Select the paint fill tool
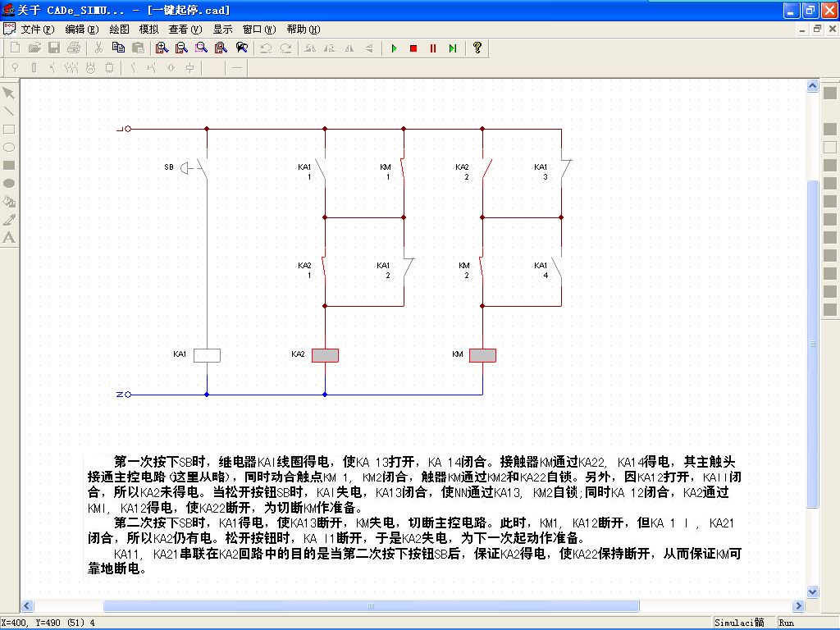Viewport: 840px width, 630px height. 8,202
